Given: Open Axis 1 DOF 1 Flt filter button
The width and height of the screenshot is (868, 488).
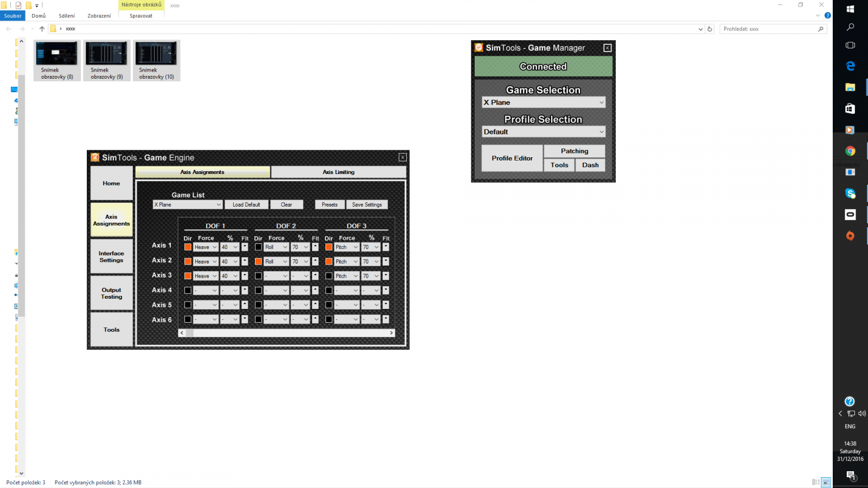Looking at the screenshot, I should click(x=245, y=247).
